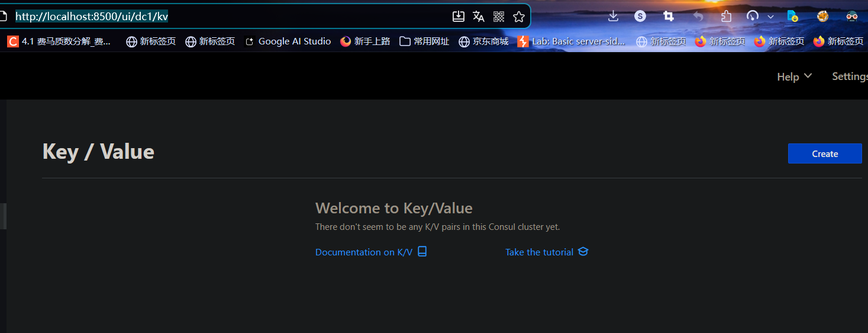Click the book icon beside Documentation on K/V

[422, 252]
